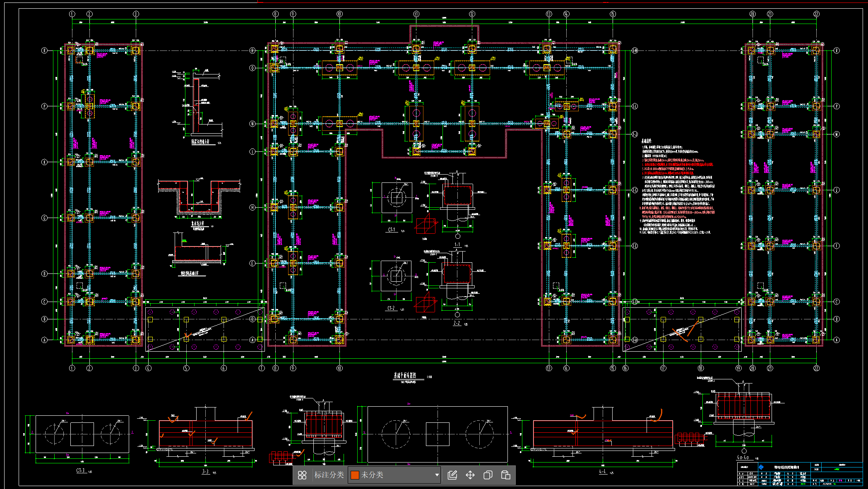The width and height of the screenshot is (868, 489).
Task: Select the CT-2 detail label
Action: point(391,308)
